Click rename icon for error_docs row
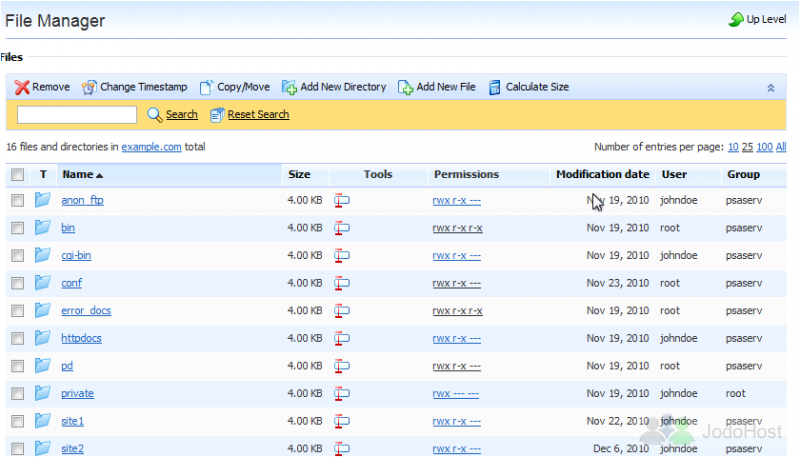This screenshot has height=457, width=800. pyautogui.click(x=341, y=311)
